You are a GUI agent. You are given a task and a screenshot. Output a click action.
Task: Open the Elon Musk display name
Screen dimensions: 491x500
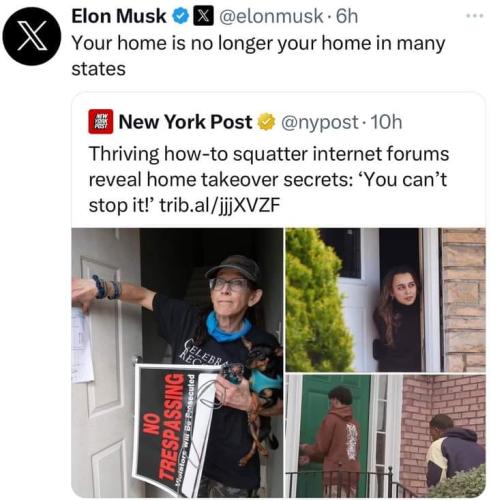coord(119,16)
